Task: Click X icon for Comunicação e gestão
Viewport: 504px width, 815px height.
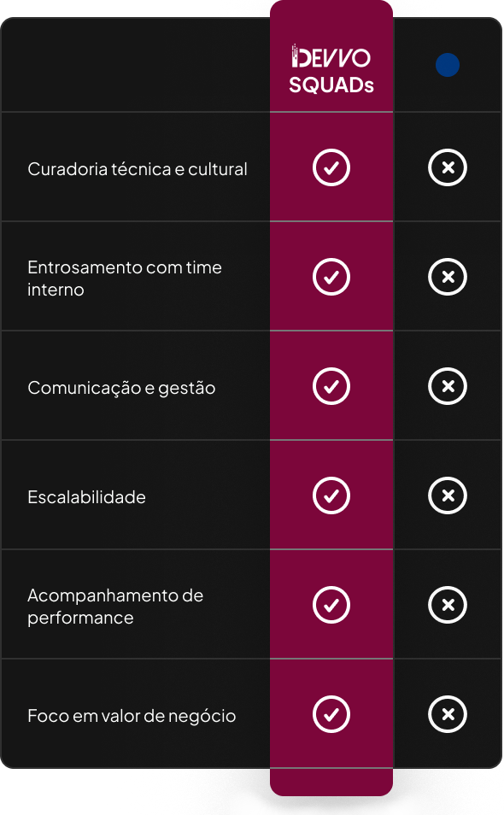Action: pos(448,386)
